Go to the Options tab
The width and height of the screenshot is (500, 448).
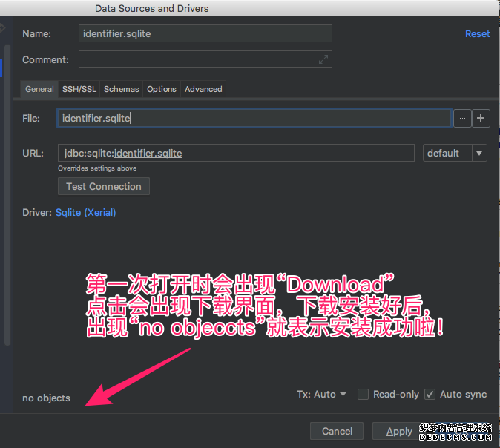point(161,89)
